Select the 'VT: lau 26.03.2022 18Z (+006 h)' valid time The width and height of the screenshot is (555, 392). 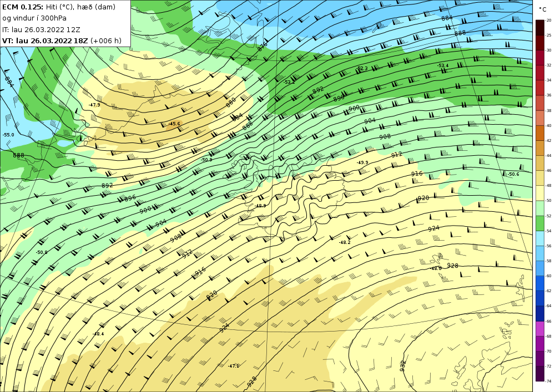pos(62,40)
